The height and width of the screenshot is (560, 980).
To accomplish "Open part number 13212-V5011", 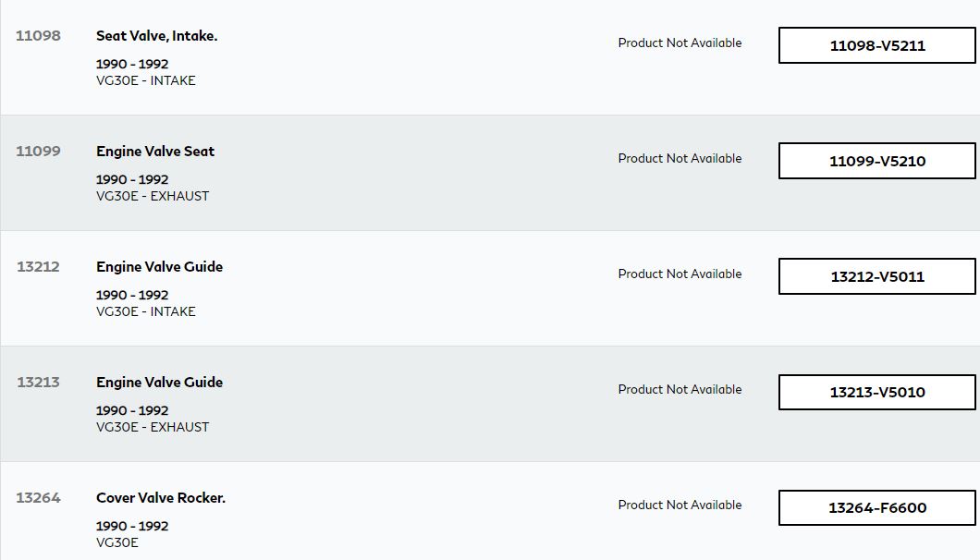I will click(876, 276).
